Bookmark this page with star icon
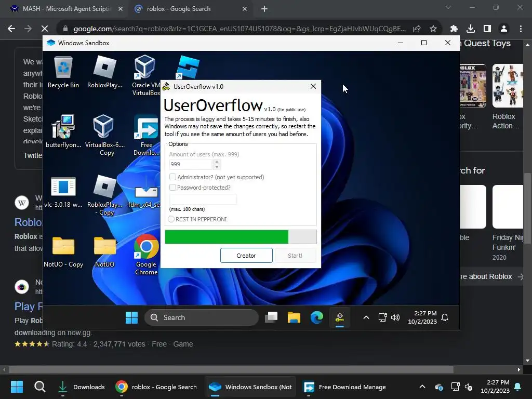 tap(433, 29)
